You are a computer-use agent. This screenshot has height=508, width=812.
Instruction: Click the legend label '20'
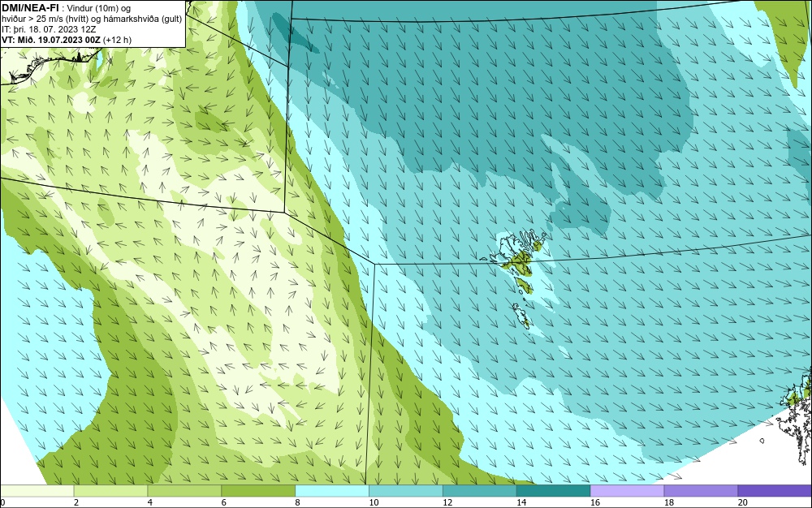[x=743, y=502]
